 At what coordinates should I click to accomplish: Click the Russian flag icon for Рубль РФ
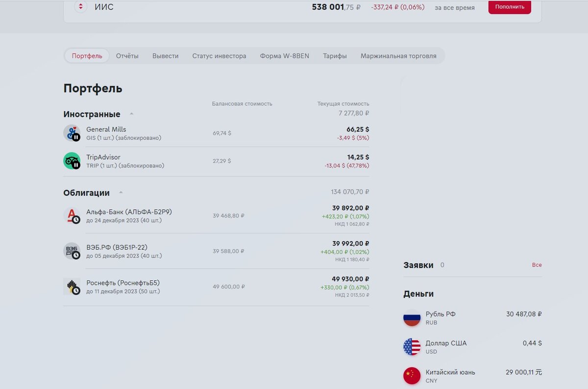[x=412, y=318]
